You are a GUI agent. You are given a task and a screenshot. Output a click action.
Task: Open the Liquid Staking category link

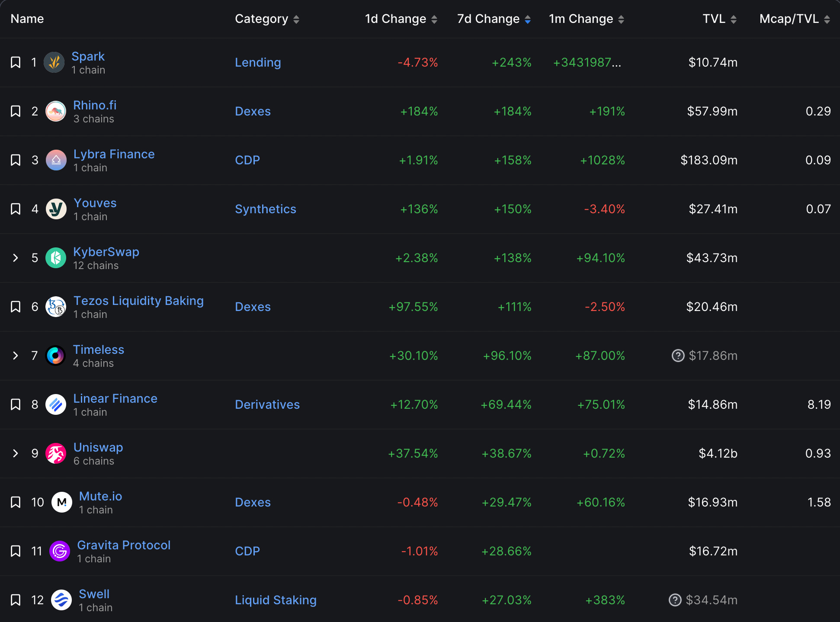pyautogui.click(x=276, y=600)
